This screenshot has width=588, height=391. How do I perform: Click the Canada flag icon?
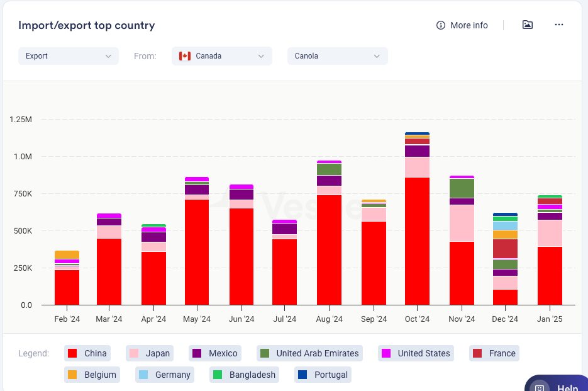click(x=185, y=56)
